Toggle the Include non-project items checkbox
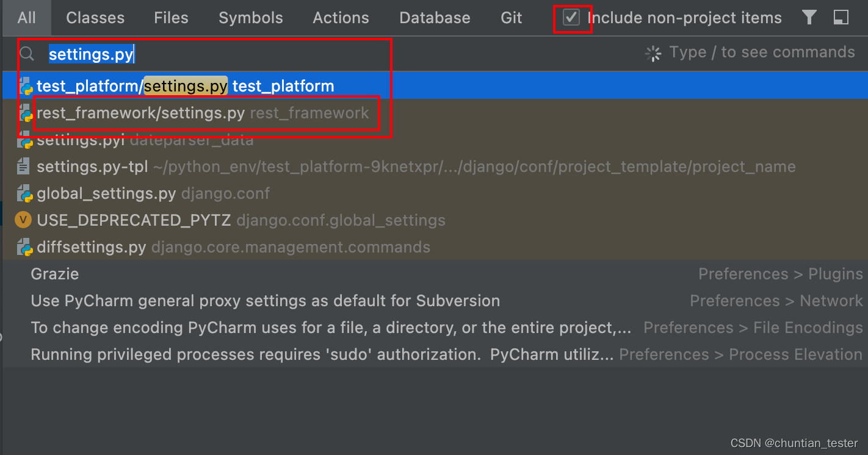Image resolution: width=868 pixels, height=455 pixels. [x=571, y=18]
